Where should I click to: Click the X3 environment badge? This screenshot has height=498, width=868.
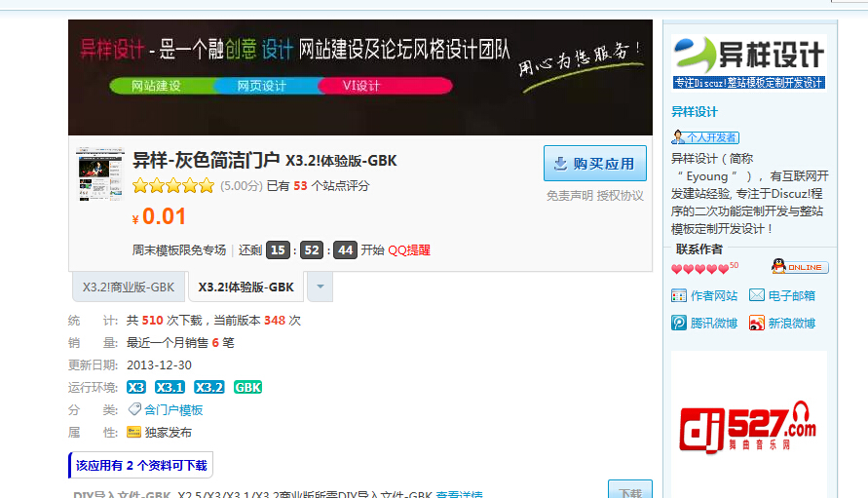pyautogui.click(x=136, y=387)
